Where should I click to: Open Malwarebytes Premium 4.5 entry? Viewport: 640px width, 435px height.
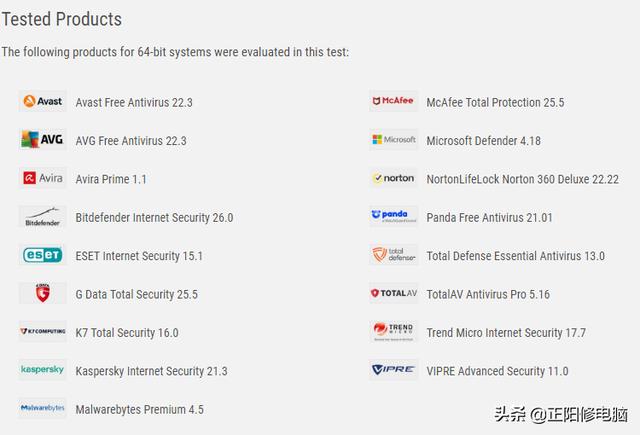pos(140,409)
